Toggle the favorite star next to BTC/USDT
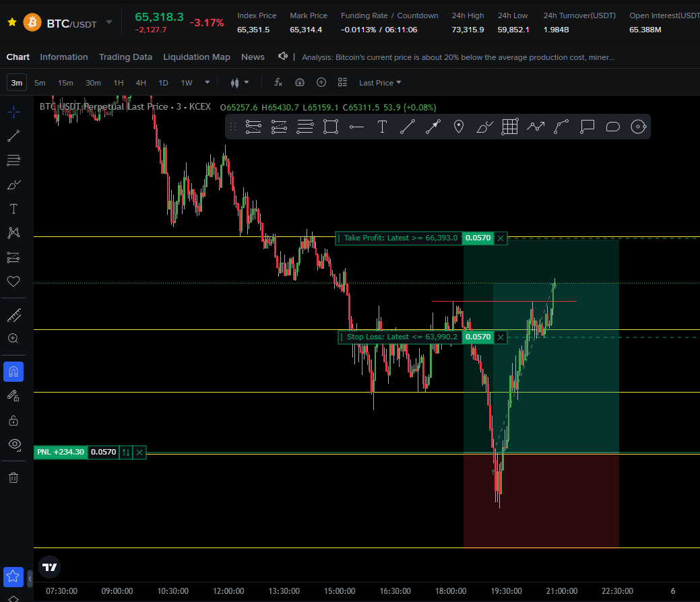 tap(12, 22)
